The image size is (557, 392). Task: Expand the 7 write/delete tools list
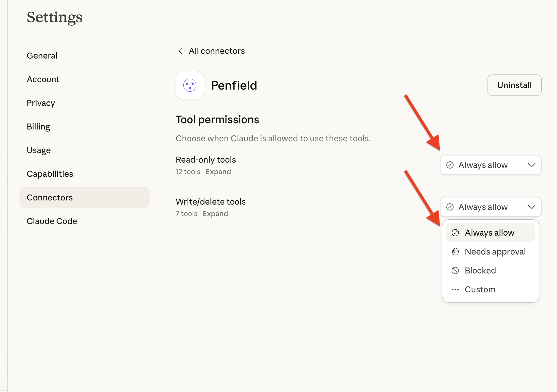point(215,214)
